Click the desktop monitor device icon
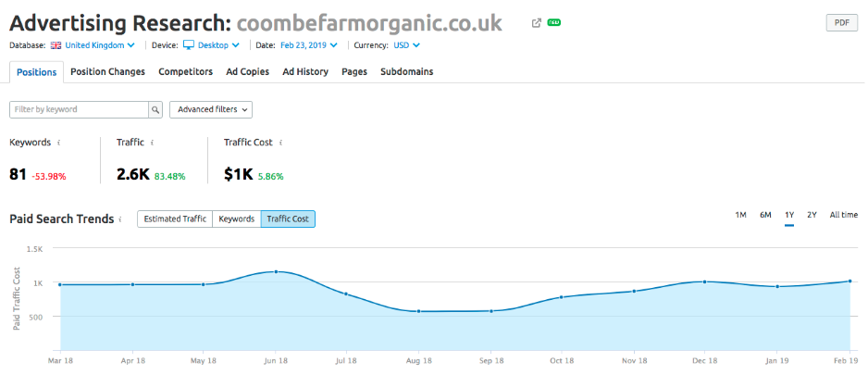Screen dimensions: 868x375 point(190,45)
